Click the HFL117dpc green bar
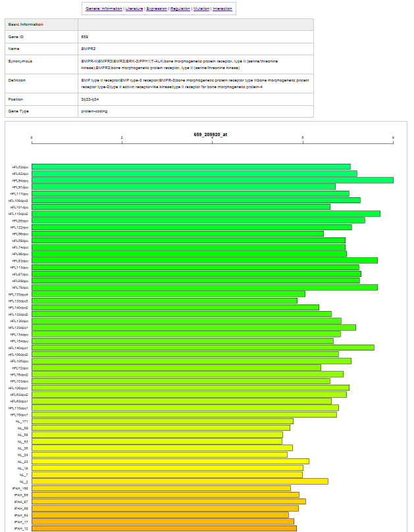Viewport: 414px width, 532px height. coord(190,193)
